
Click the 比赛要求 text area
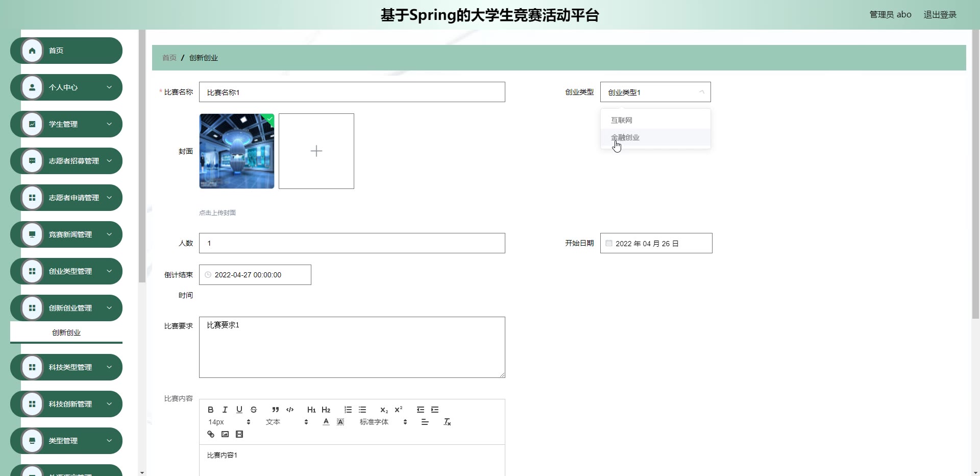pos(352,347)
